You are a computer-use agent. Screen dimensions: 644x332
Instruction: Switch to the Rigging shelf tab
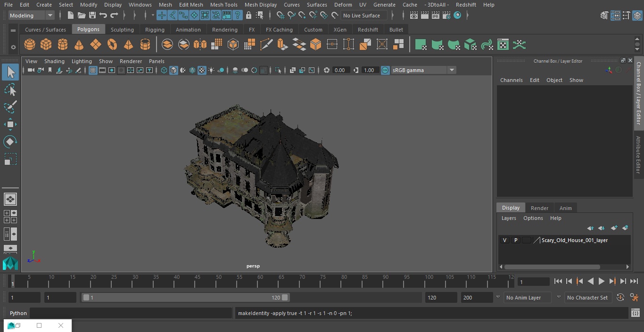click(x=155, y=29)
